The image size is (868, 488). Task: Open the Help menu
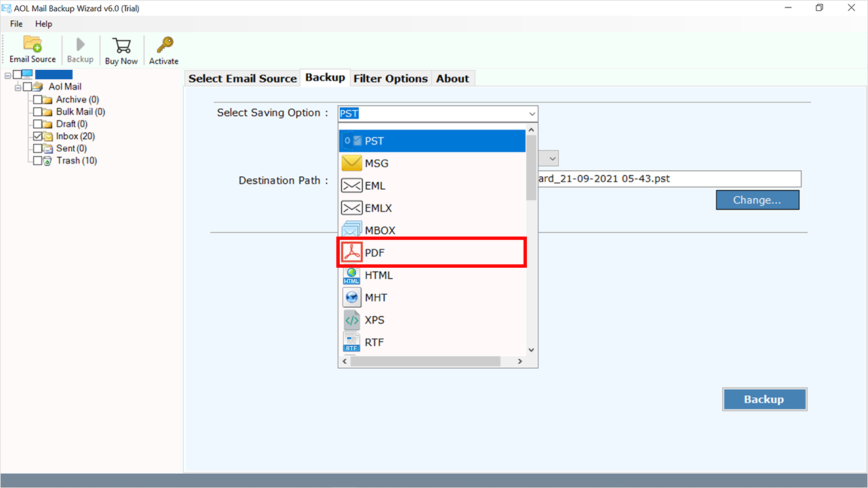tap(43, 24)
